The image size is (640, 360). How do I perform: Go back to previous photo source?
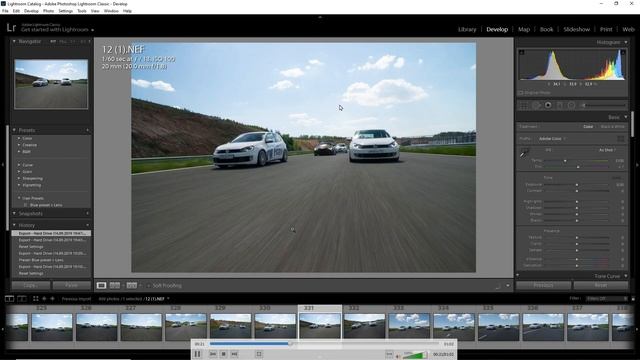(x=44, y=299)
